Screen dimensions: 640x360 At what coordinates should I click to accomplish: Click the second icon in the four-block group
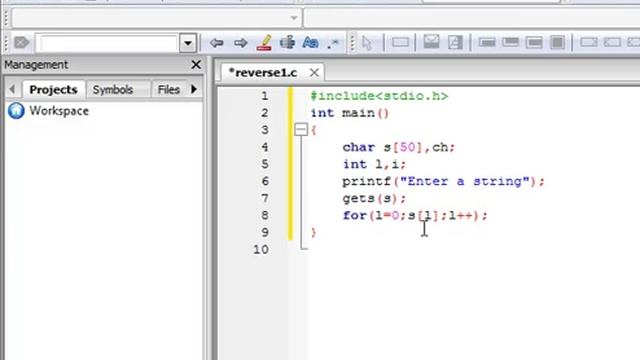tap(511, 42)
